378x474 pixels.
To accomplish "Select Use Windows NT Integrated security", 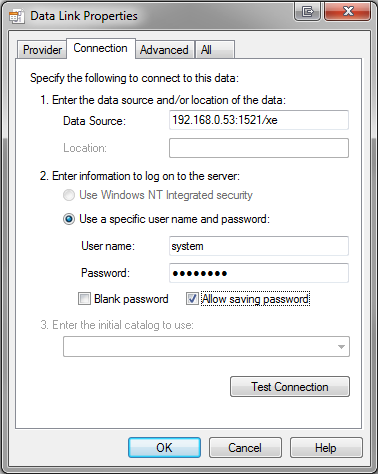I will point(69,195).
